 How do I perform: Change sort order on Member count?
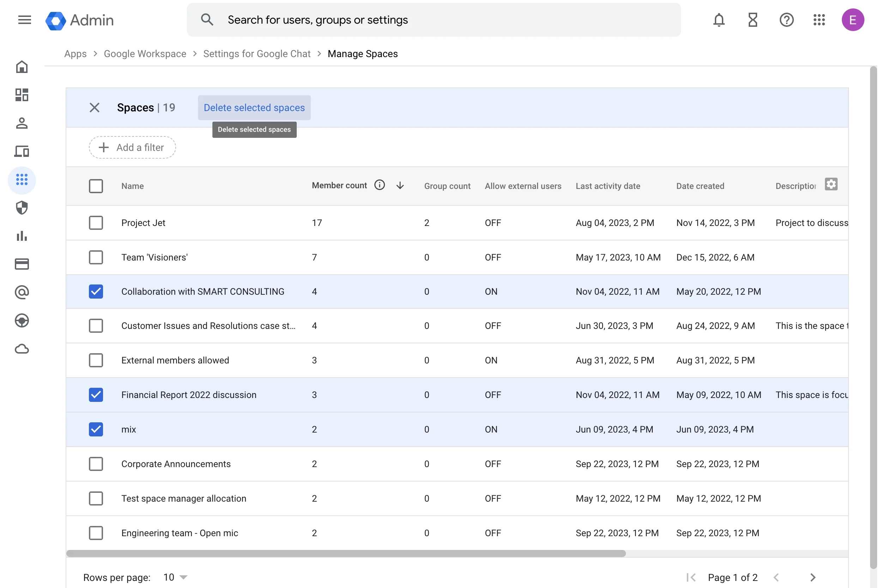click(400, 185)
